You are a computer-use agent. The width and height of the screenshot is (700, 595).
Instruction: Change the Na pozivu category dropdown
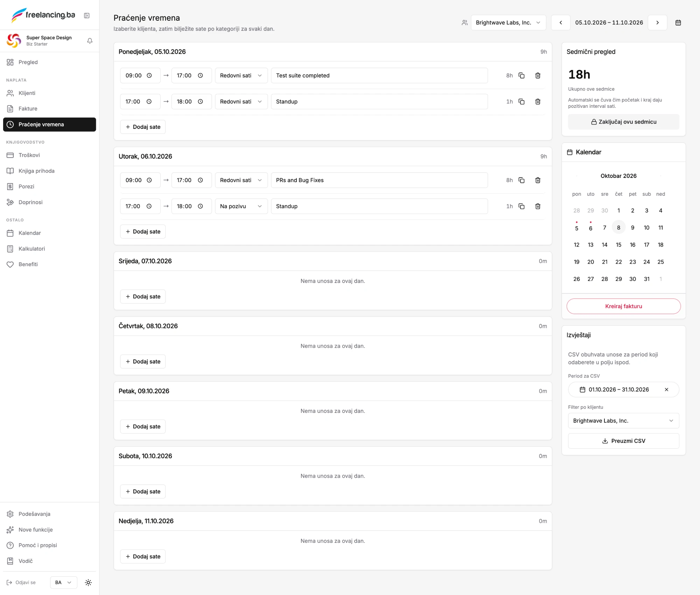click(x=241, y=206)
